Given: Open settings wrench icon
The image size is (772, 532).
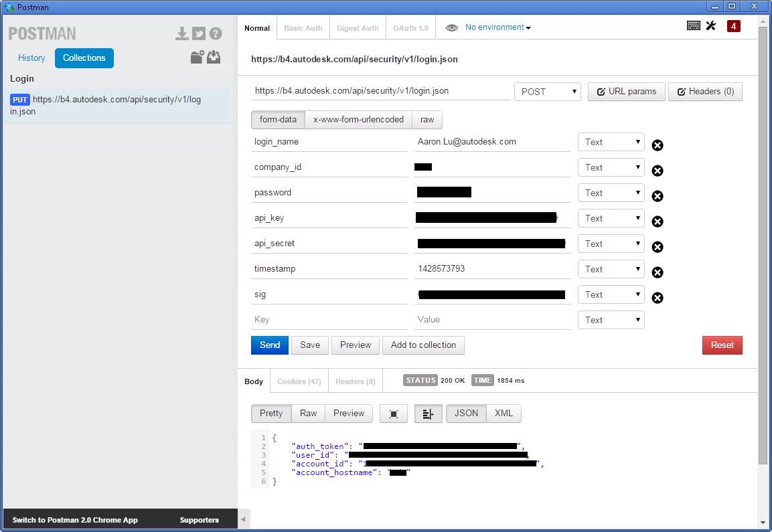Looking at the screenshot, I should coord(711,25).
